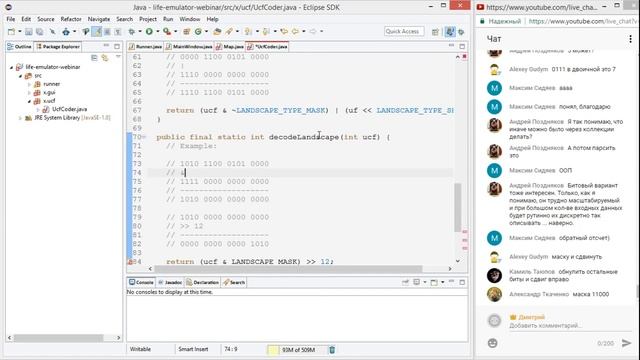Switch to the Package Explorer tab
The image size is (640, 360).
click(x=58, y=47)
